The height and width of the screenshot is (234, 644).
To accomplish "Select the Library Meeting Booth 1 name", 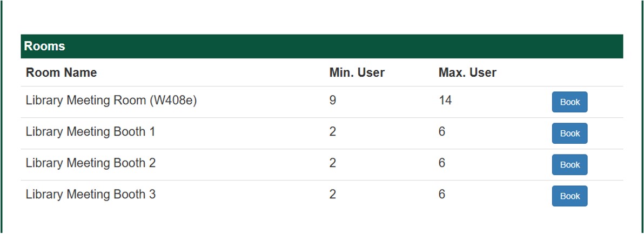I will [x=90, y=132].
